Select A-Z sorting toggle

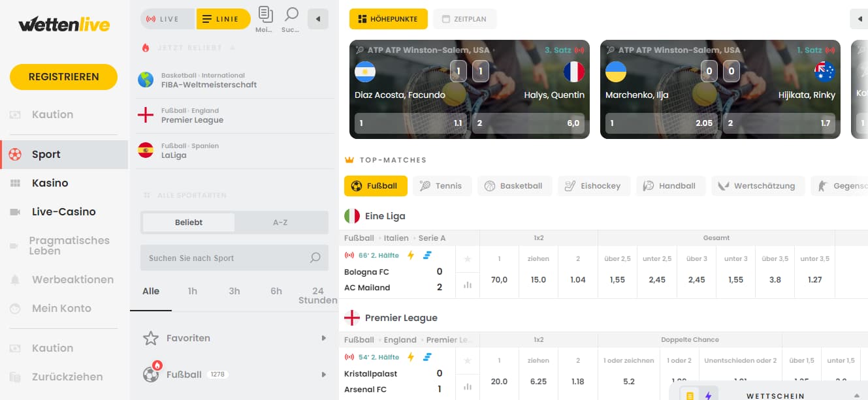280,223
